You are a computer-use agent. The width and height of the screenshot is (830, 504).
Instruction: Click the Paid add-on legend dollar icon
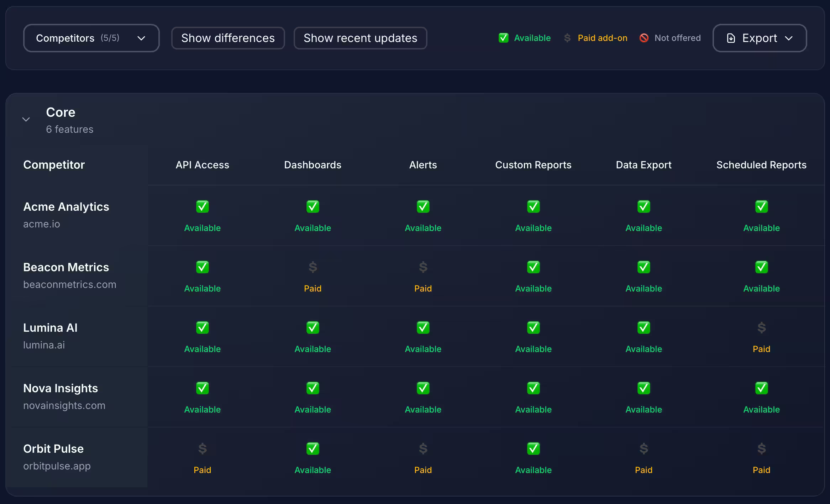coord(567,38)
